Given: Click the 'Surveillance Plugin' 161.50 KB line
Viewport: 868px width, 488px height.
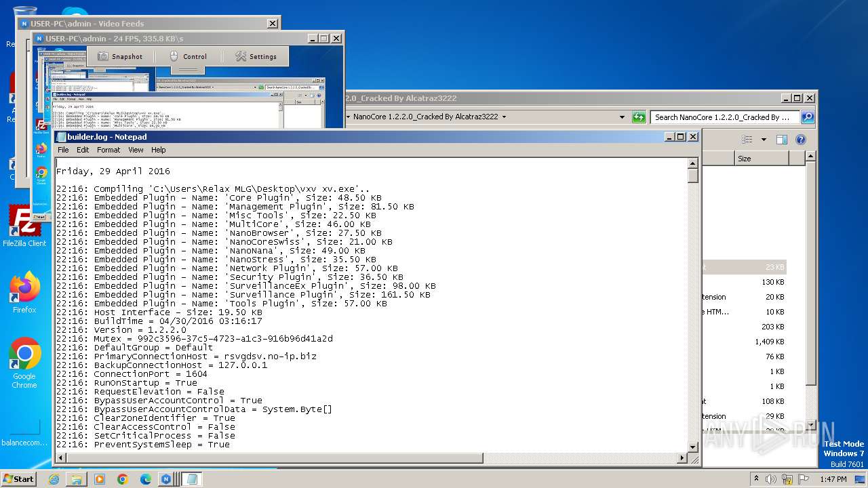Looking at the screenshot, I should [x=243, y=294].
